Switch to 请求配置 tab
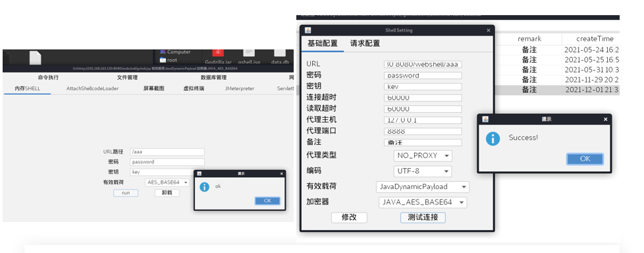Viewport: 644px width, 253px height. point(365,43)
